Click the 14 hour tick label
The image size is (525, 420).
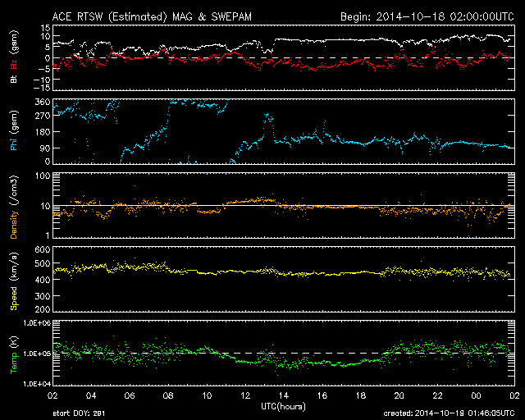tap(284, 396)
